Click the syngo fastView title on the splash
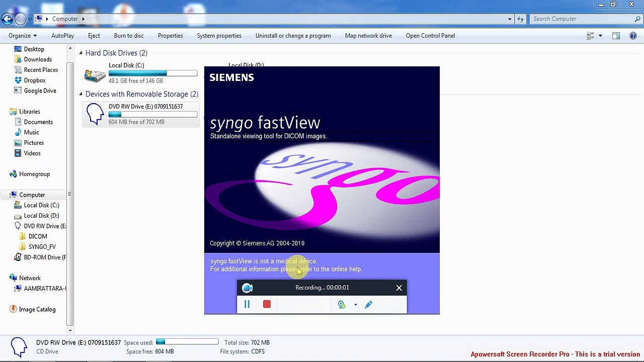Viewport: 644px width, 362px height. point(265,123)
